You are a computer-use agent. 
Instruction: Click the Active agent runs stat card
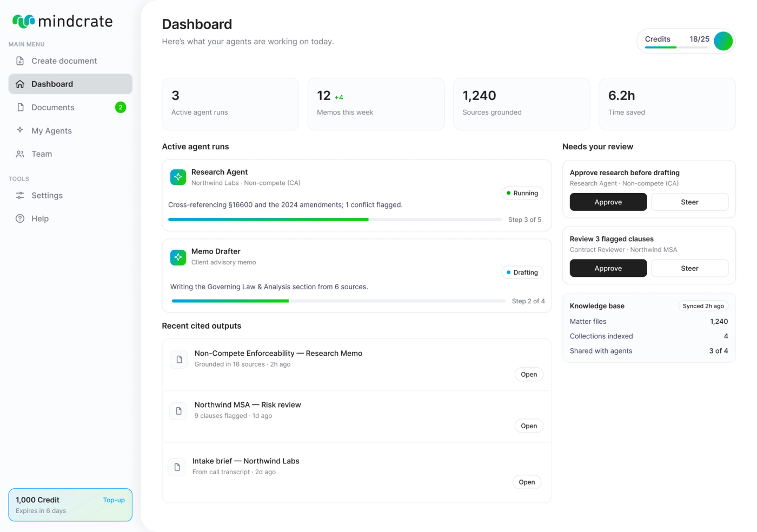coord(230,104)
